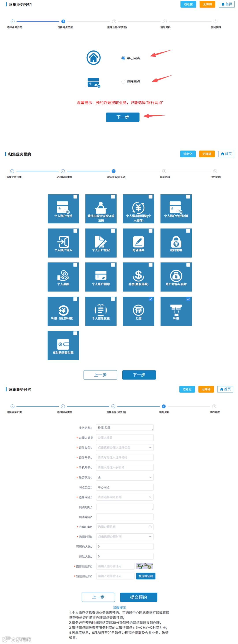
Task: Focus the 手机号码 input field
Action: [125, 467]
